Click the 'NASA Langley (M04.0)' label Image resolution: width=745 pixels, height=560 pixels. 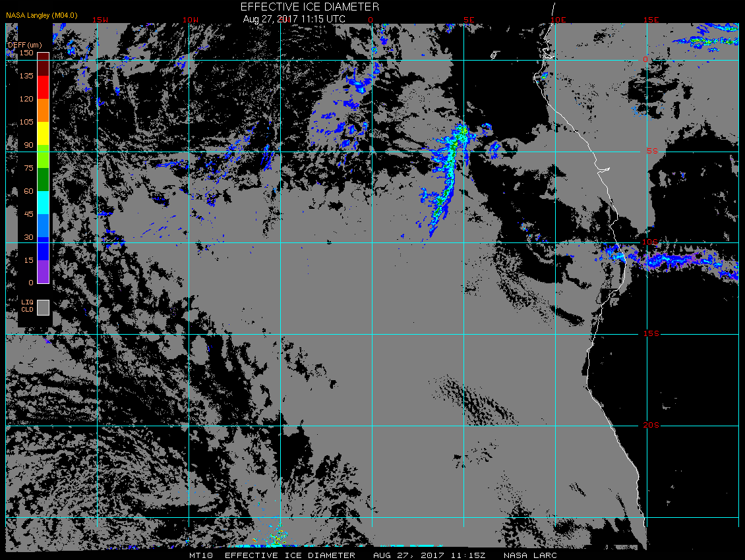point(42,15)
